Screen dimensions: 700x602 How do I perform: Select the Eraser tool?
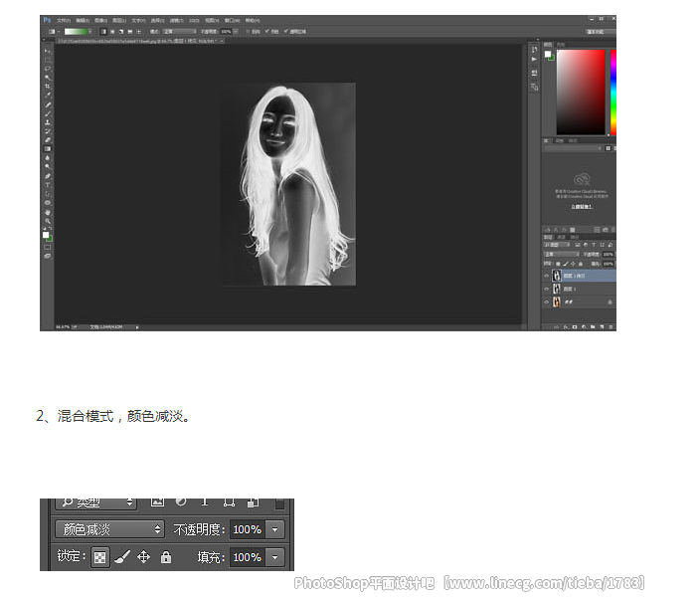click(48, 140)
